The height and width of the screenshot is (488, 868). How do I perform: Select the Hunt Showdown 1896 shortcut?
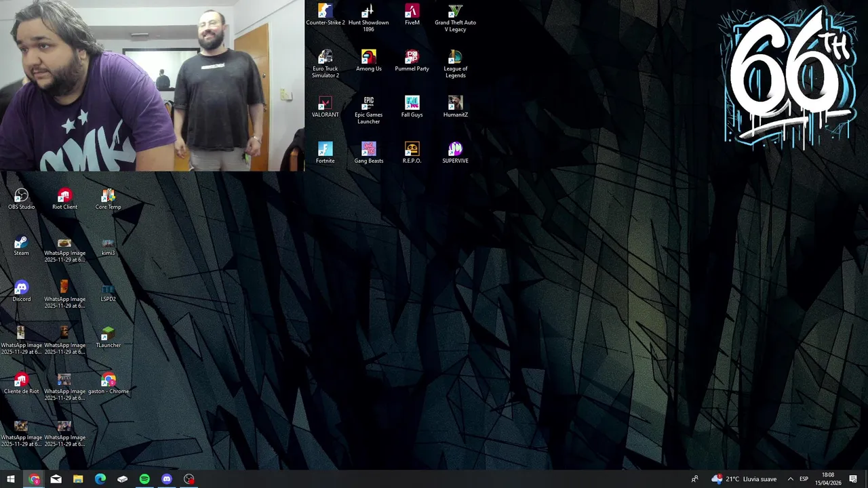[x=369, y=18]
